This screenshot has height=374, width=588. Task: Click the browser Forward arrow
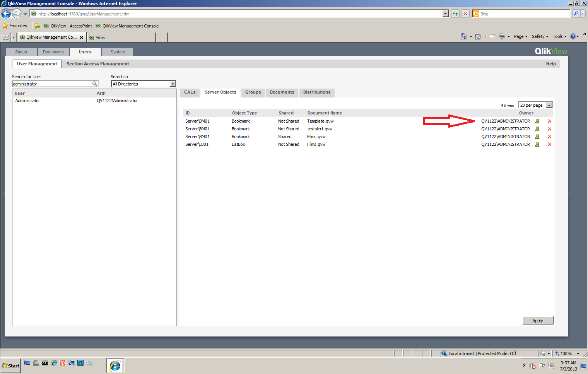17,14
